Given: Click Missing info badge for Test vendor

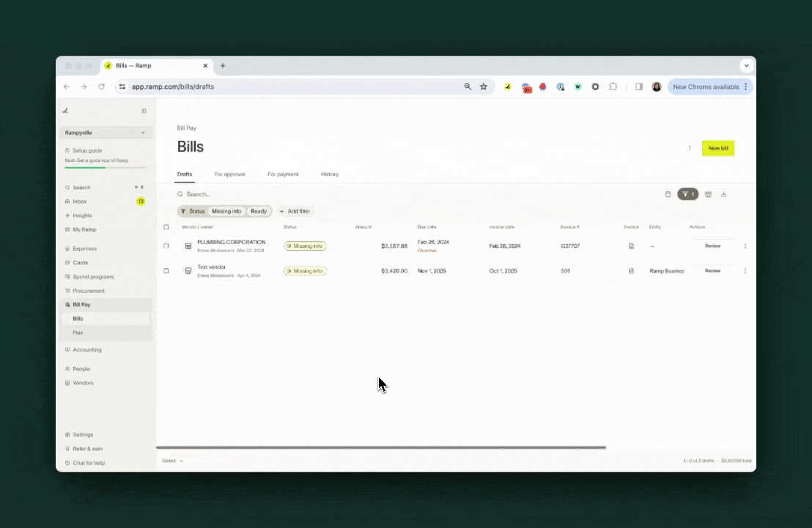Looking at the screenshot, I should click(305, 271).
